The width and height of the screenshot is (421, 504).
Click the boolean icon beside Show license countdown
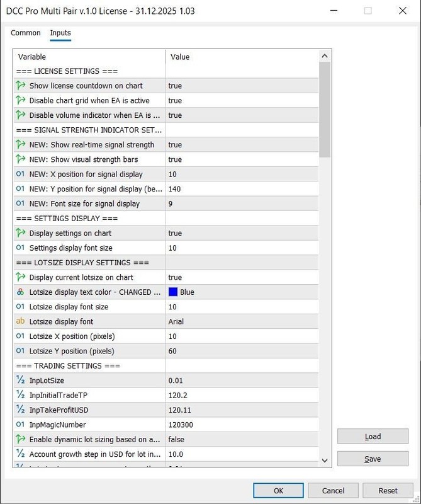[x=21, y=86]
